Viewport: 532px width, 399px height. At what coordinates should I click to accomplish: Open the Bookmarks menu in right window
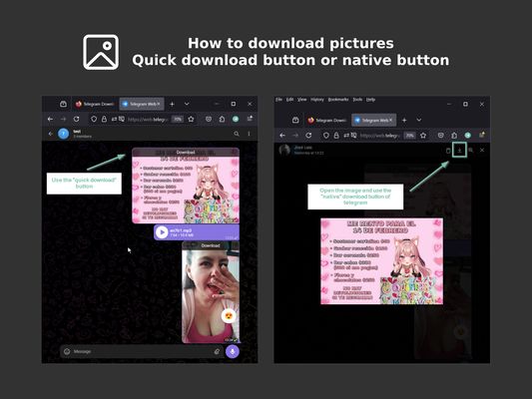point(338,100)
